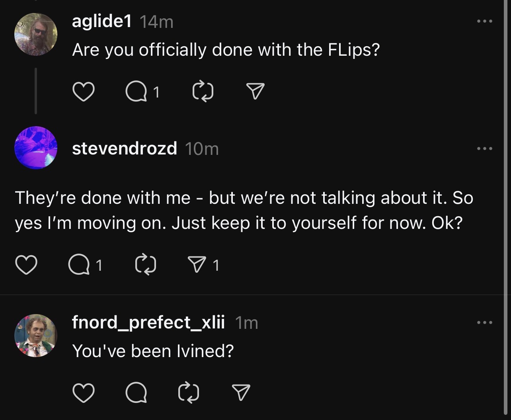Screen dimensions: 511x420
Task: Share fnord_prefect_xlii's comment via send icon
Action: click(x=241, y=393)
